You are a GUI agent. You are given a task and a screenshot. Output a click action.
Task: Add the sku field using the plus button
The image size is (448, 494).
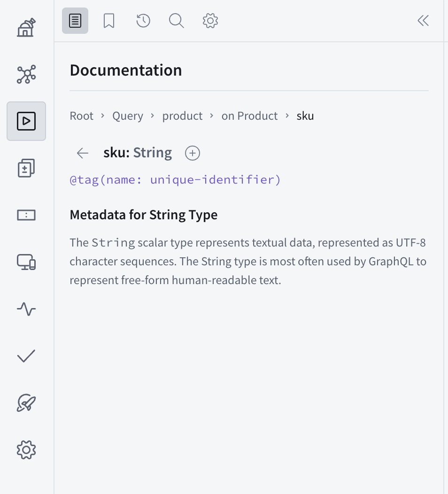tap(192, 153)
